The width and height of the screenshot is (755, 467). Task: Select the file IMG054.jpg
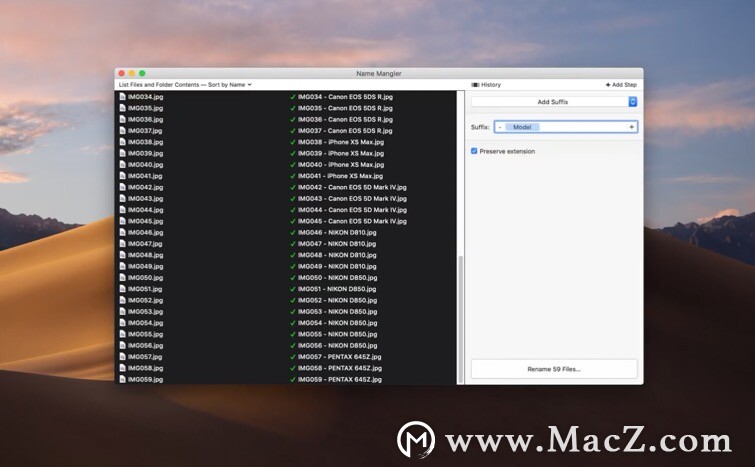[x=145, y=323]
